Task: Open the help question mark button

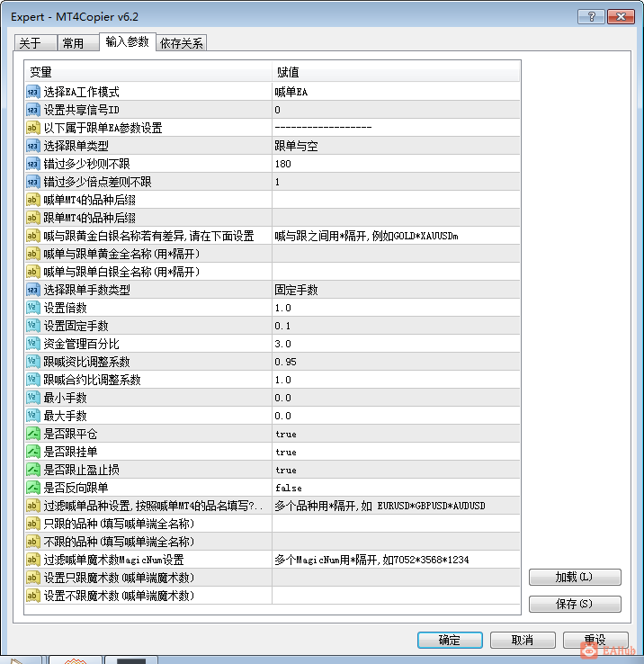Action: pyautogui.click(x=591, y=17)
